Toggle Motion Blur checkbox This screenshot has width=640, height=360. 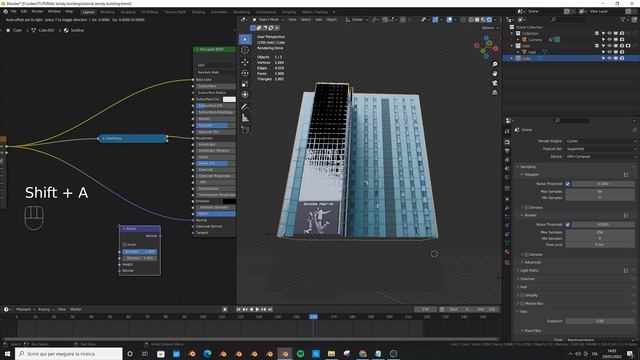[522, 304]
